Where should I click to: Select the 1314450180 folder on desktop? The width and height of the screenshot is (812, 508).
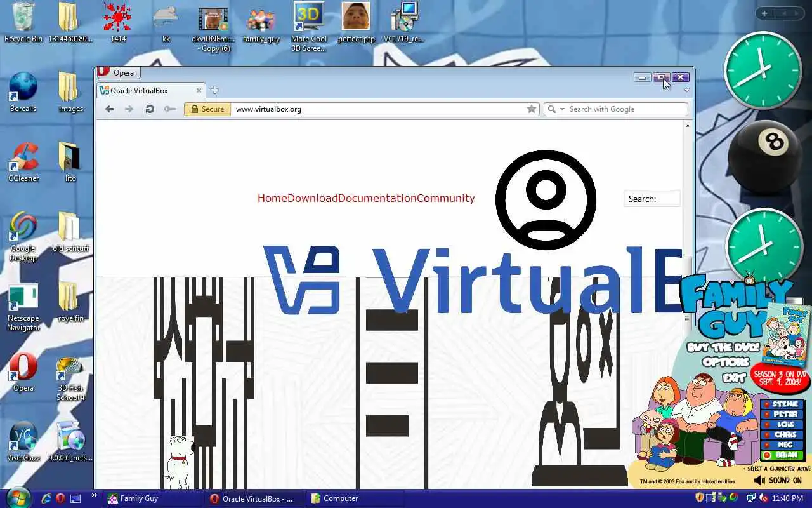pos(70,22)
